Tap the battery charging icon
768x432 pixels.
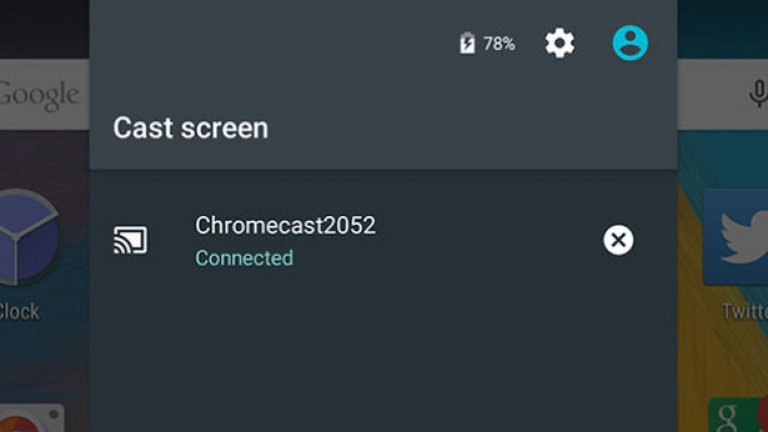(x=467, y=44)
